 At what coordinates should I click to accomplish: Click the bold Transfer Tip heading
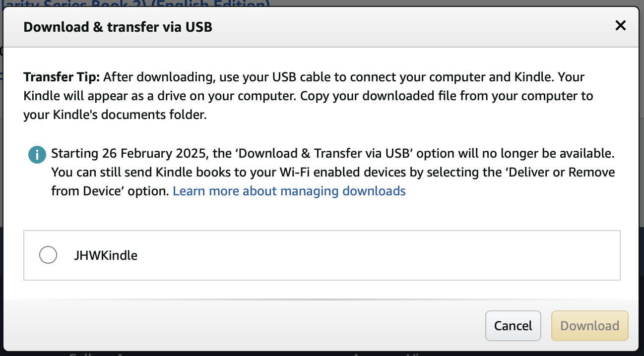[62, 77]
